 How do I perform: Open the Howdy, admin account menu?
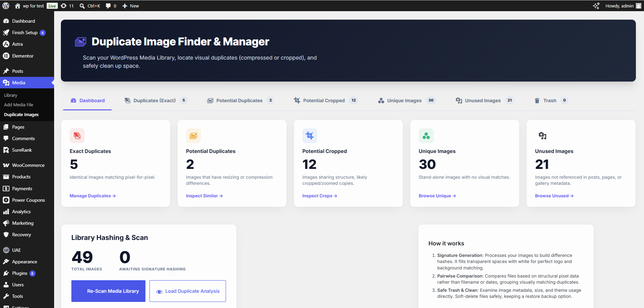coord(623,6)
